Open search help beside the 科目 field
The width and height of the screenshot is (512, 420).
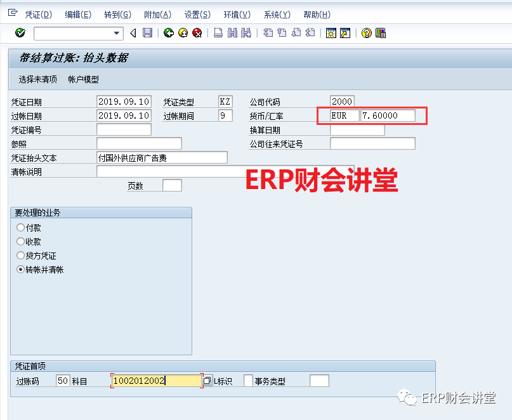click(x=207, y=381)
